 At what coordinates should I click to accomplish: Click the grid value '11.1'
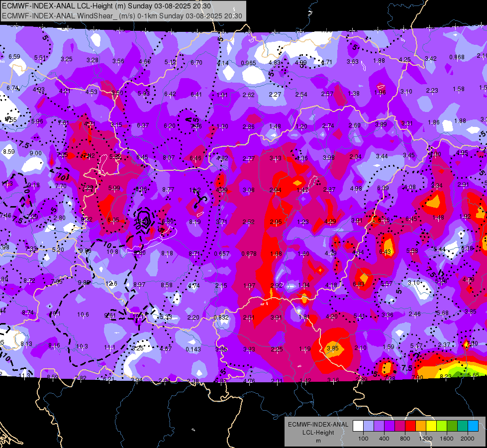click(x=109, y=347)
